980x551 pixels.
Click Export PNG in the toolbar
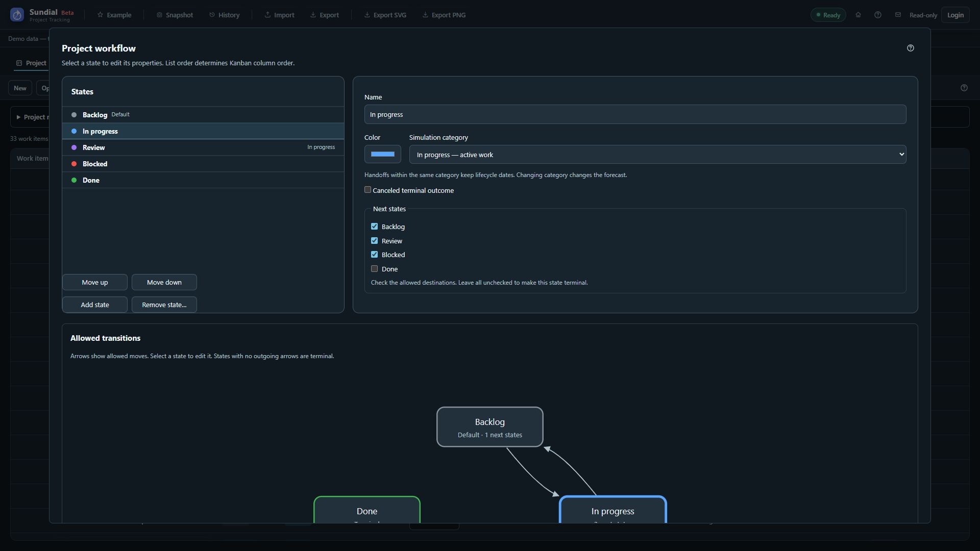pyautogui.click(x=444, y=15)
